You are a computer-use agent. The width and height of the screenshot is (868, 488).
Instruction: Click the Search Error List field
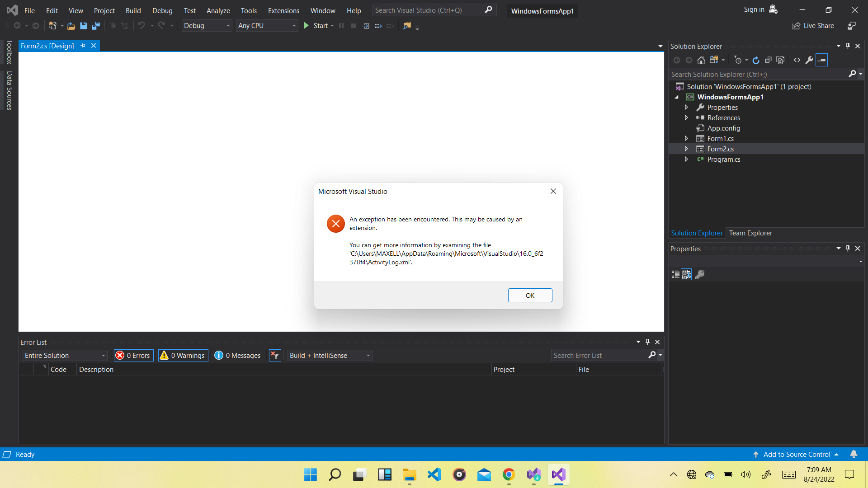click(x=599, y=356)
